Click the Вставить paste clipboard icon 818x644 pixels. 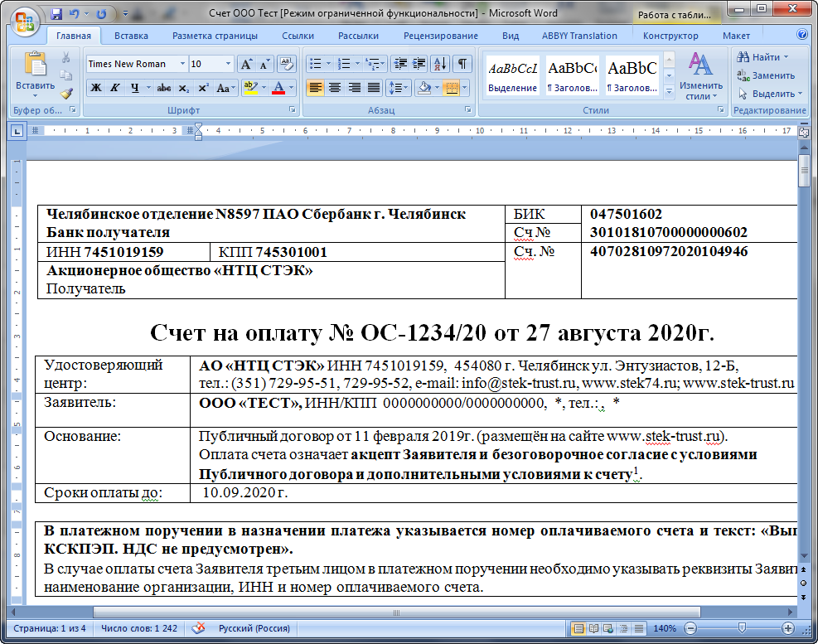click(x=35, y=65)
